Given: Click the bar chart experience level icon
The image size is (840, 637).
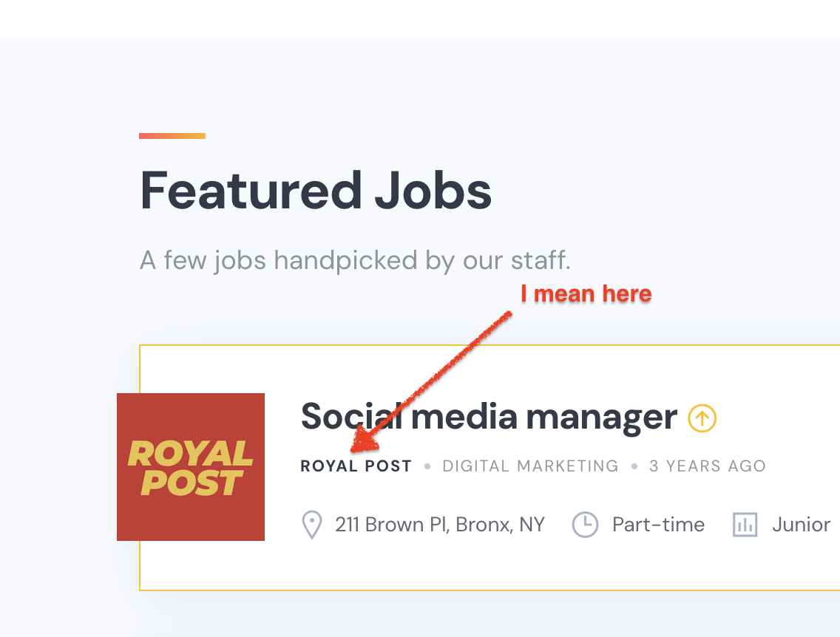Looking at the screenshot, I should (745, 525).
